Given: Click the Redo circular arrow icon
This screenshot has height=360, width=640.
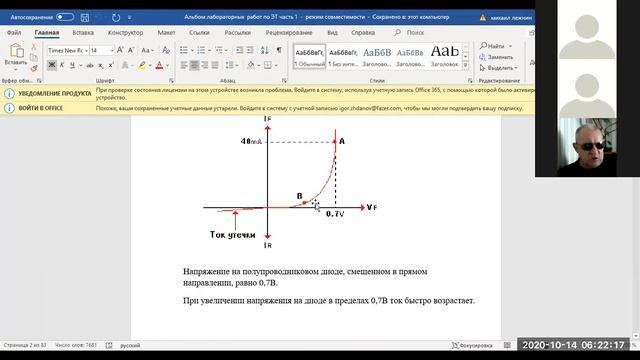Looking at the screenshot, I should point(116,18).
